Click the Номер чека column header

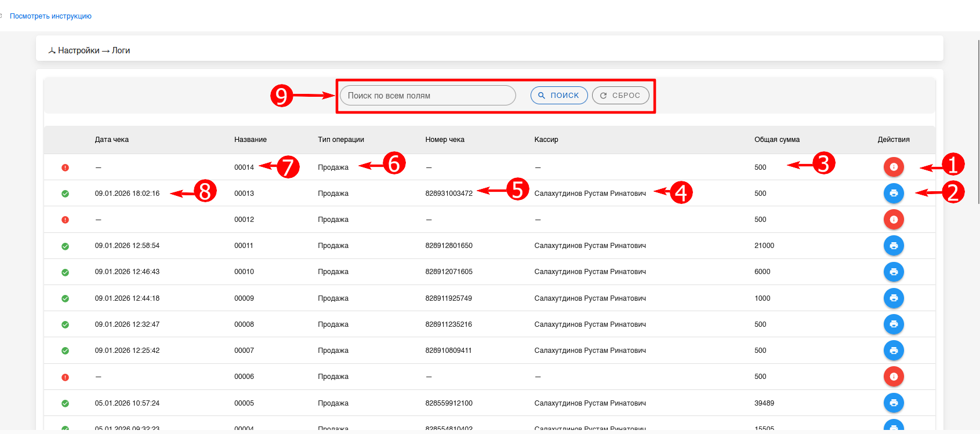445,140
